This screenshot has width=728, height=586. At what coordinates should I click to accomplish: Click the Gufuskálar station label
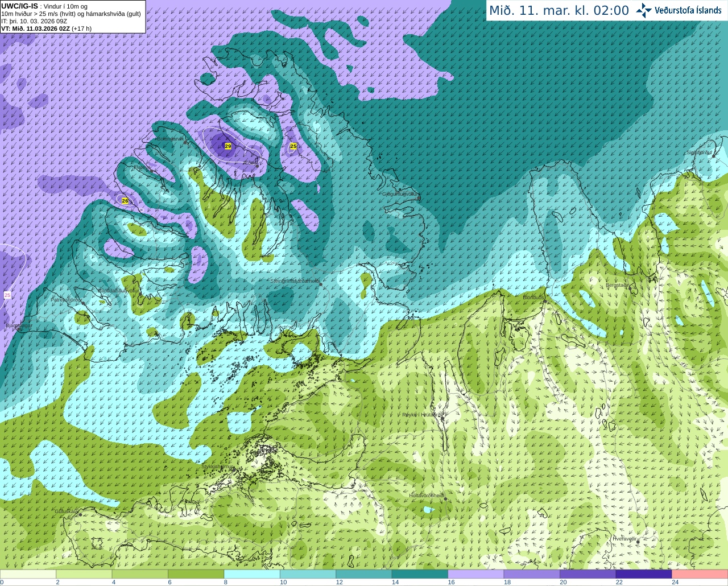coord(67,511)
